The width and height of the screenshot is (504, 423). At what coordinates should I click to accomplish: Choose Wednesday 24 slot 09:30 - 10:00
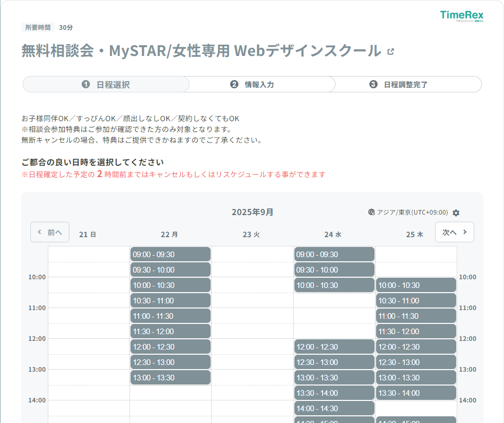tap(334, 270)
